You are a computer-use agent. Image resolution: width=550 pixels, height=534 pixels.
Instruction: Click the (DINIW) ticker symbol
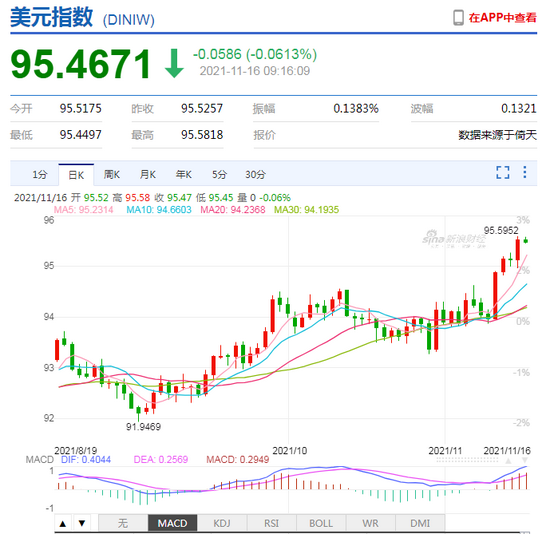coord(128,20)
